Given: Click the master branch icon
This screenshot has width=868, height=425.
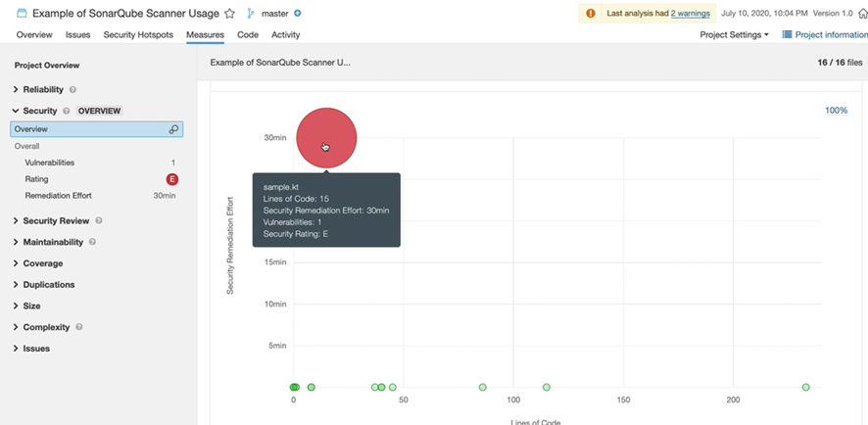Looking at the screenshot, I should (x=250, y=14).
